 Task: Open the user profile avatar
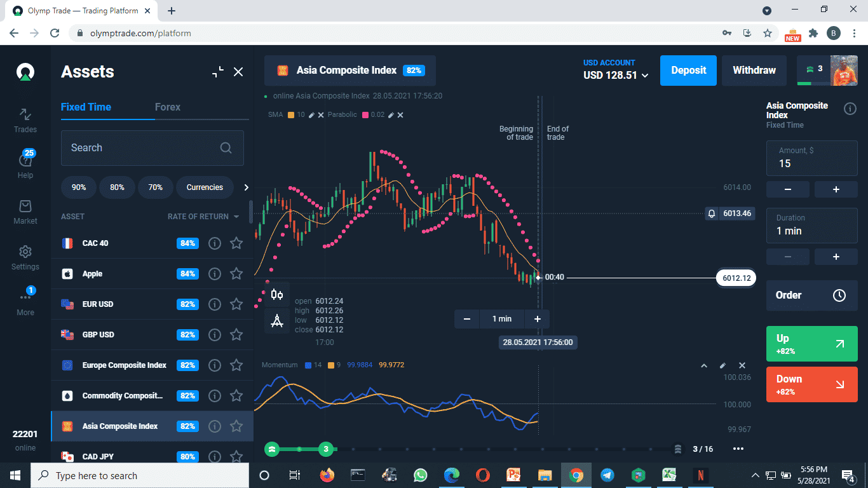844,71
